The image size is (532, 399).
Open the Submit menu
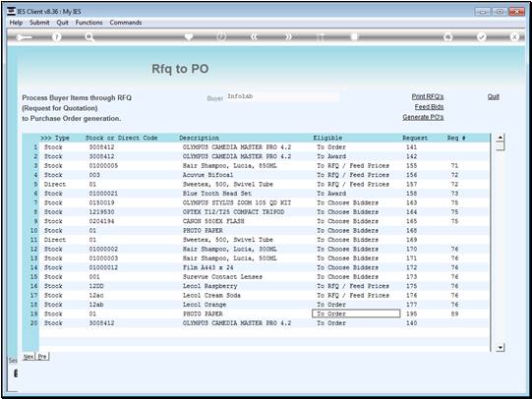[x=39, y=23]
